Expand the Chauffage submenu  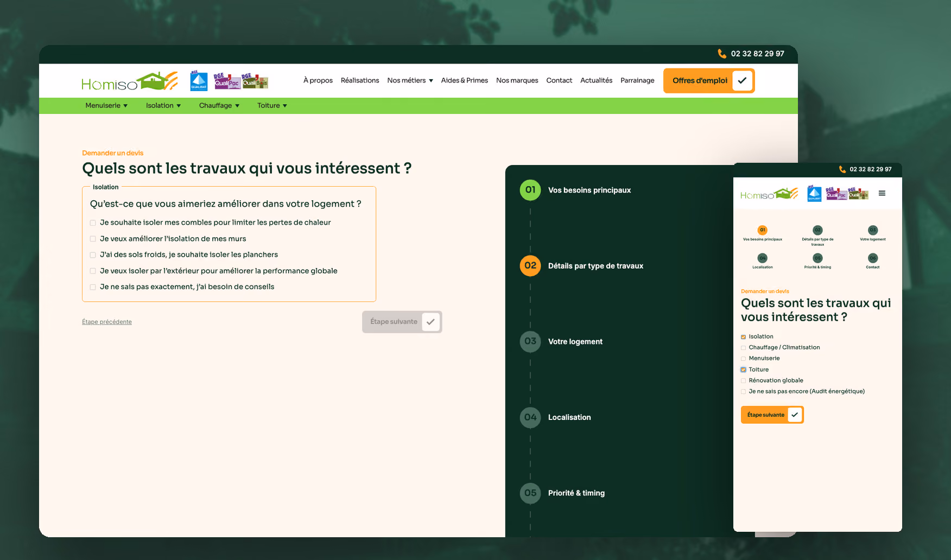point(219,106)
